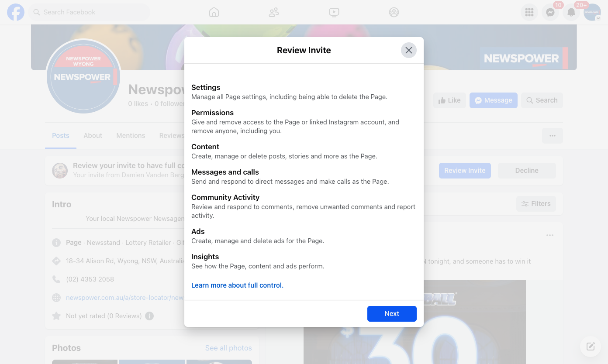Click the Alison Rd address text

point(125,261)
